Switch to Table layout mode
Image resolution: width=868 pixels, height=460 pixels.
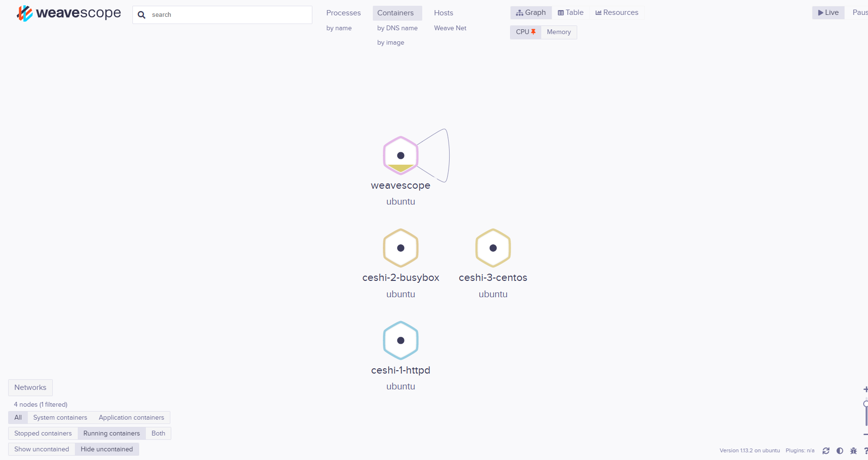click(571, 12)
